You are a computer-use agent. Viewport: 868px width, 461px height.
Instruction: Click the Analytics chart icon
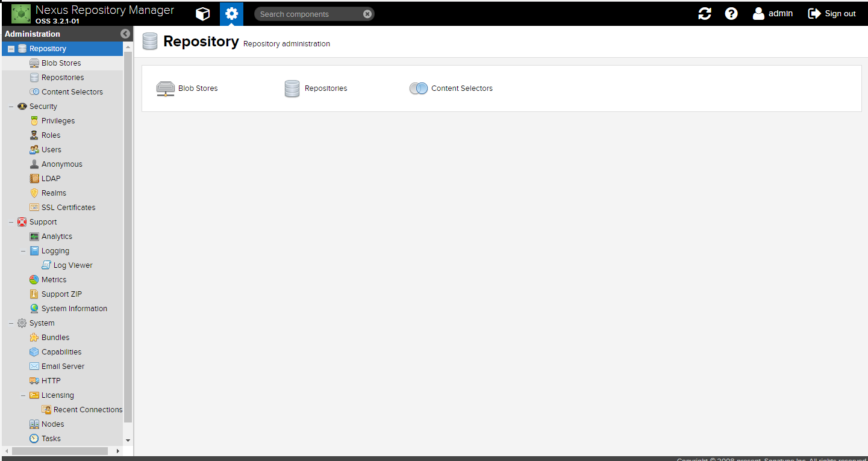(x=34, y=236)
